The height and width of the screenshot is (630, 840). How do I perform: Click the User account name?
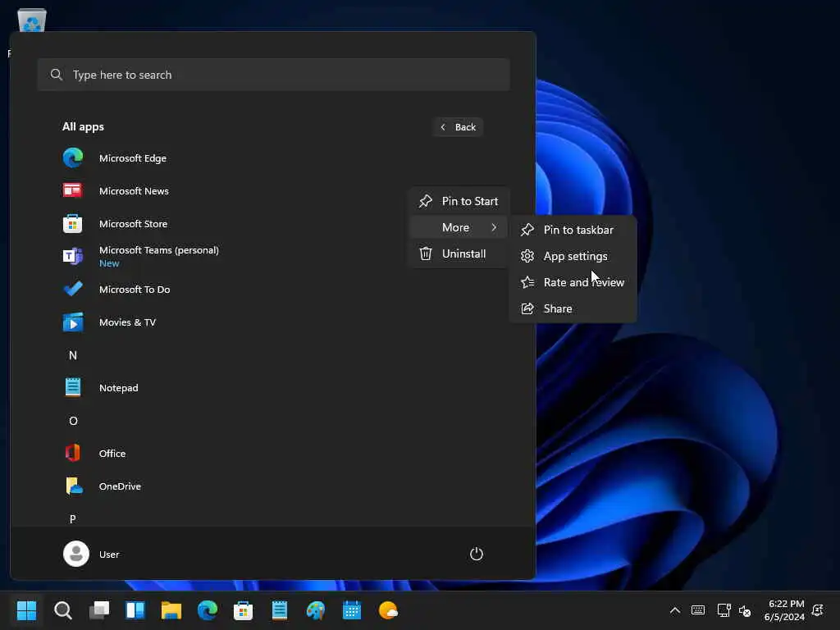(x=109, y=555)
